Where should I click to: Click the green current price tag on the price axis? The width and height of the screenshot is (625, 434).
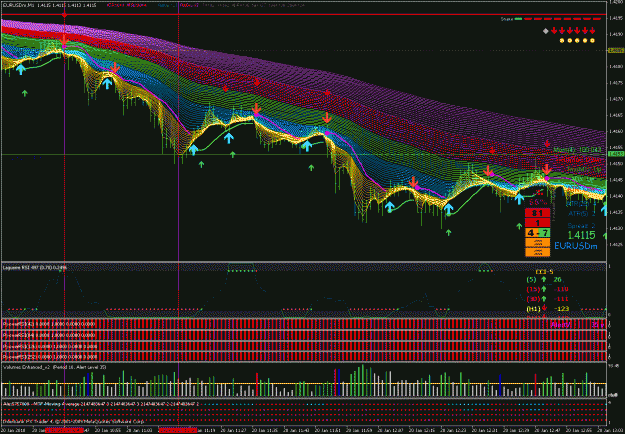point(615,154)
